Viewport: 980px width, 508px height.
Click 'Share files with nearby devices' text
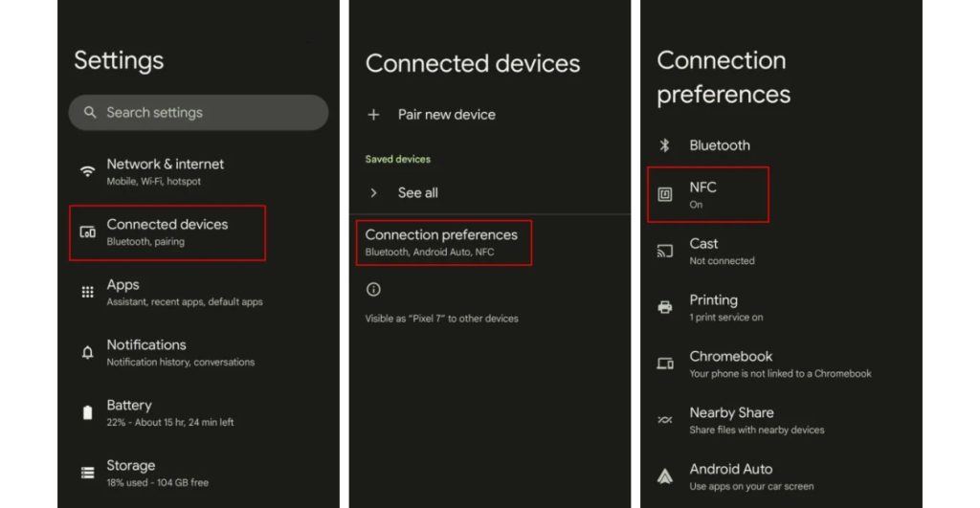coord(757,430)
